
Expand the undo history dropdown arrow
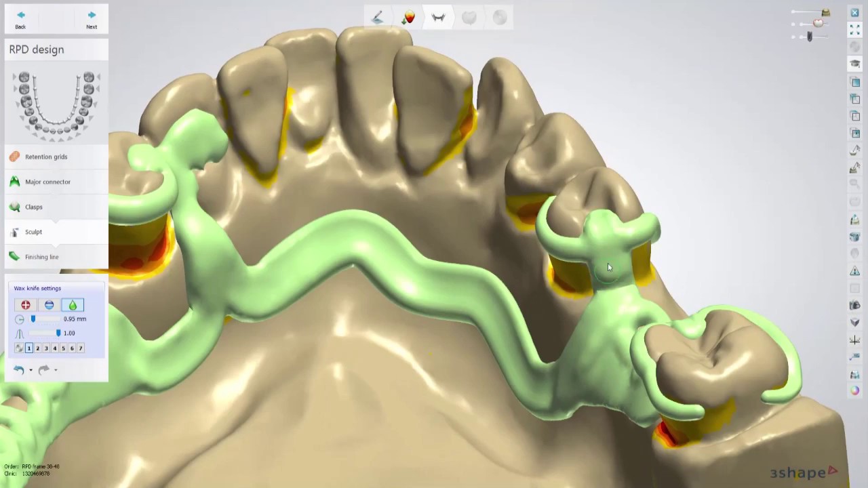point(31,370)
